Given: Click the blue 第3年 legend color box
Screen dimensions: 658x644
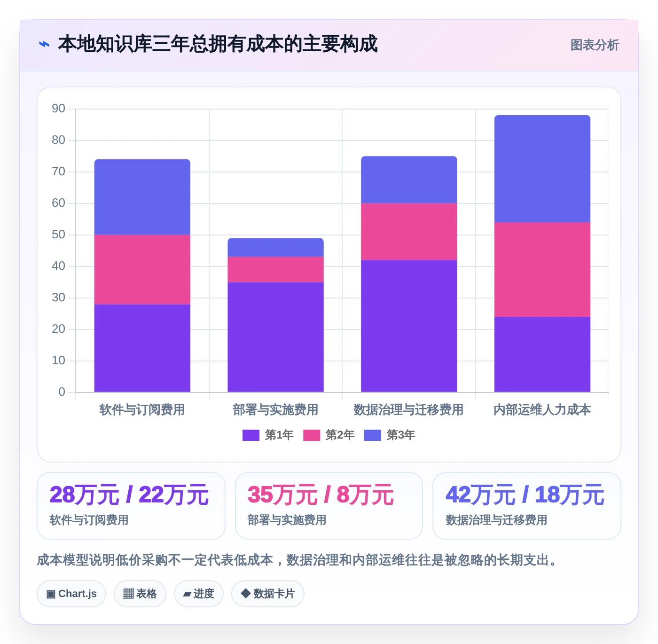Looking at the screenshot, I should [x=373, y=435].
